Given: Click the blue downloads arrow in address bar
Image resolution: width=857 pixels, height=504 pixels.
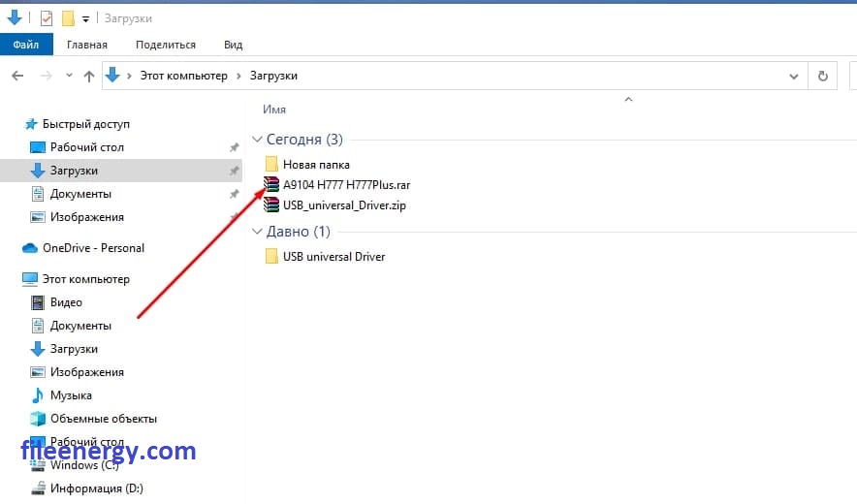Looking at the screenshot, I should coord(112,75).
